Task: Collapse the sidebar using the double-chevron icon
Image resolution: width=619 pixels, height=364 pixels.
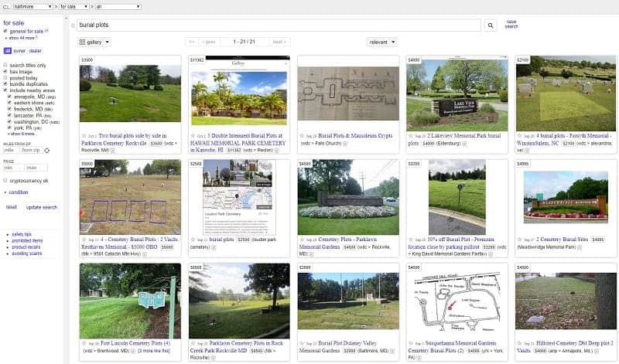Action: coord(74,26)
